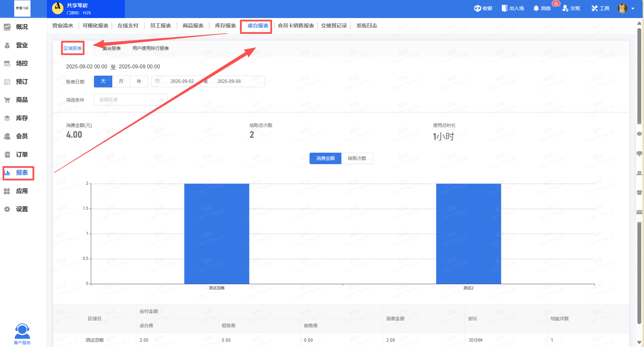Click the storefront icon on right edge
644x347 pixels.
coord(639,192)
